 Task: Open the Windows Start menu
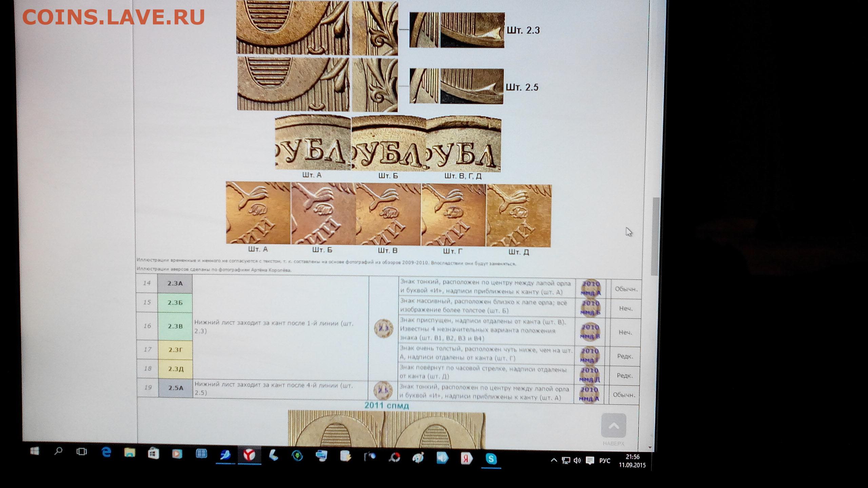click(34, 452)
